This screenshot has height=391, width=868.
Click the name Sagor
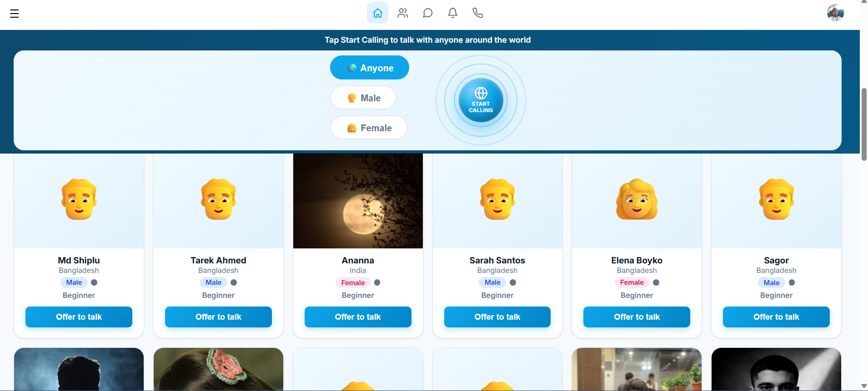tap(776, 260)
